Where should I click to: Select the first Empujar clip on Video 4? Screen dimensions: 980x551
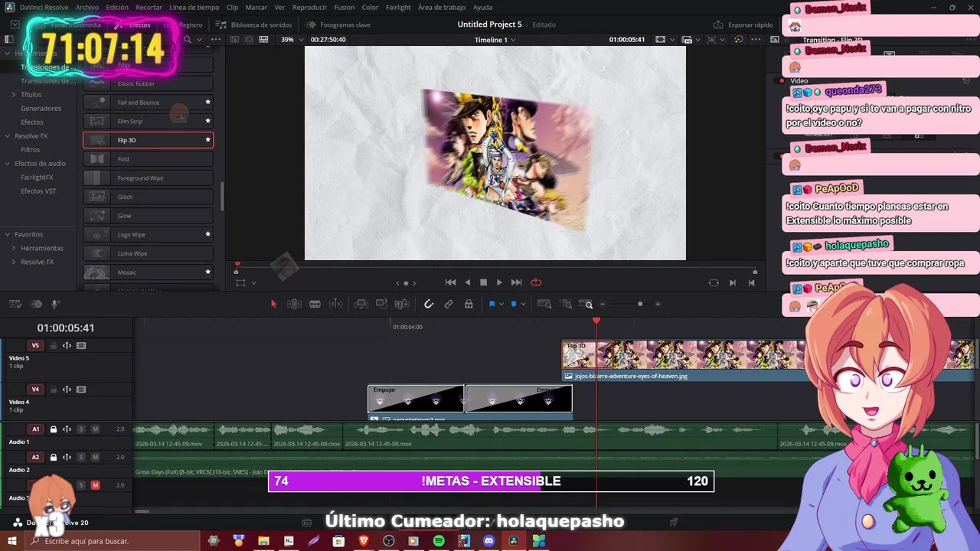coord(416,399)
